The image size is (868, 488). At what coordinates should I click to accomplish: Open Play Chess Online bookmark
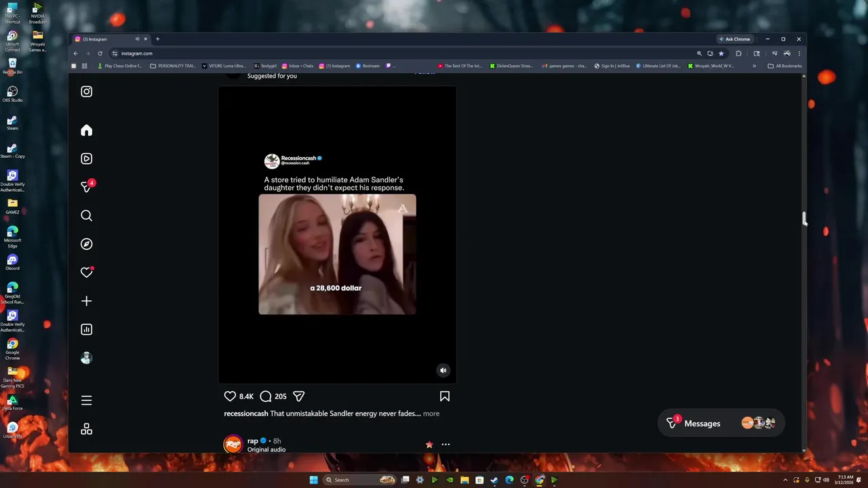[120, 66]
